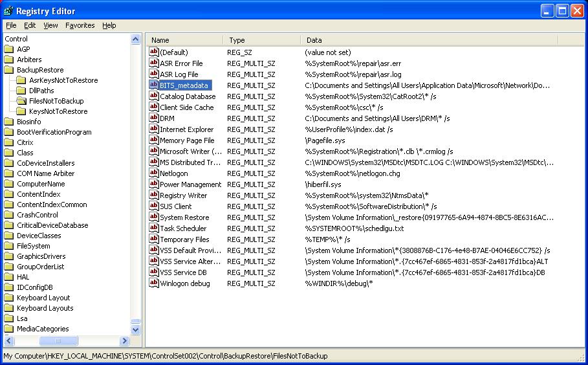Viewport: 588px width, 365px height.
Task: Click the tree's horizontal scrollbar thumb
Action: (x=58, y=340)
